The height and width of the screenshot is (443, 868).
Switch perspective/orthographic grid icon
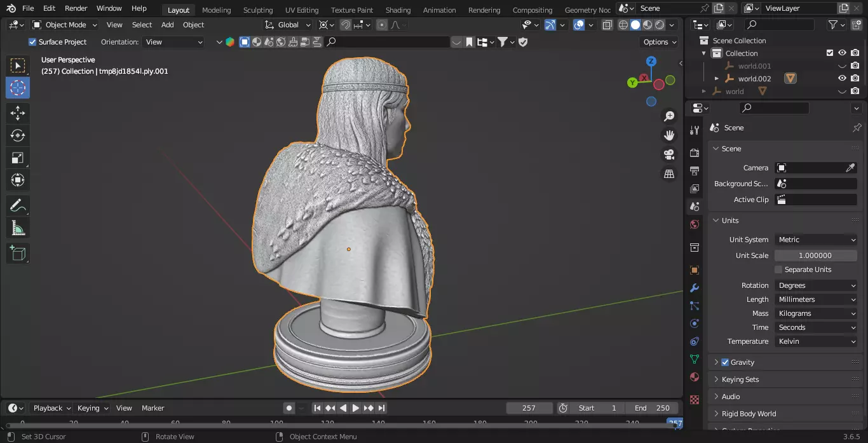coord(669,174)
